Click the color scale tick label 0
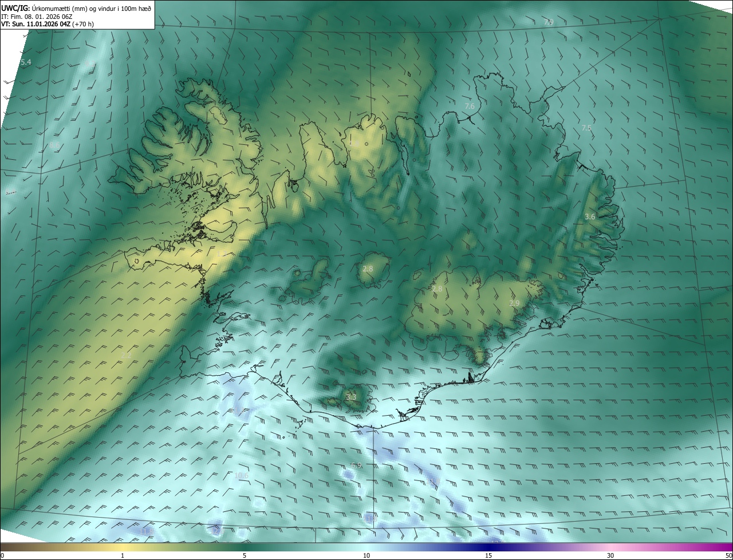This screenshot has height=560, width=733. [x=2, y=555]
